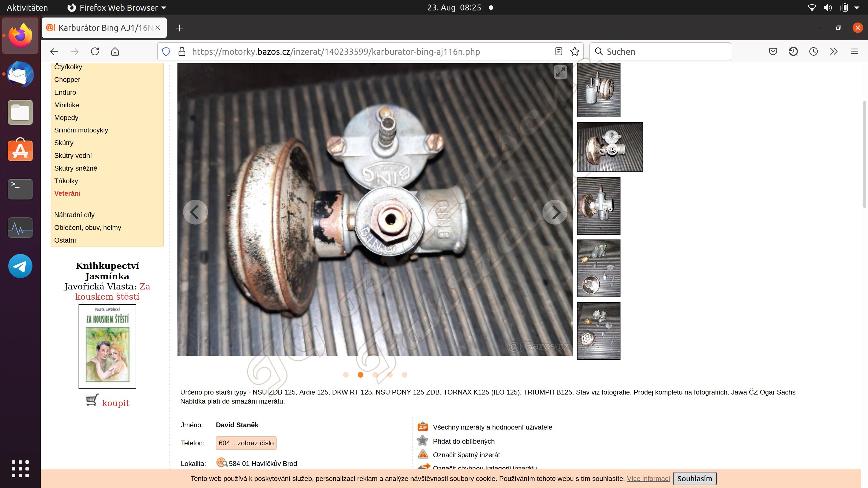Show previous photo with left arrow
This screenshot has width=868, height=488.
pos(195,212)
